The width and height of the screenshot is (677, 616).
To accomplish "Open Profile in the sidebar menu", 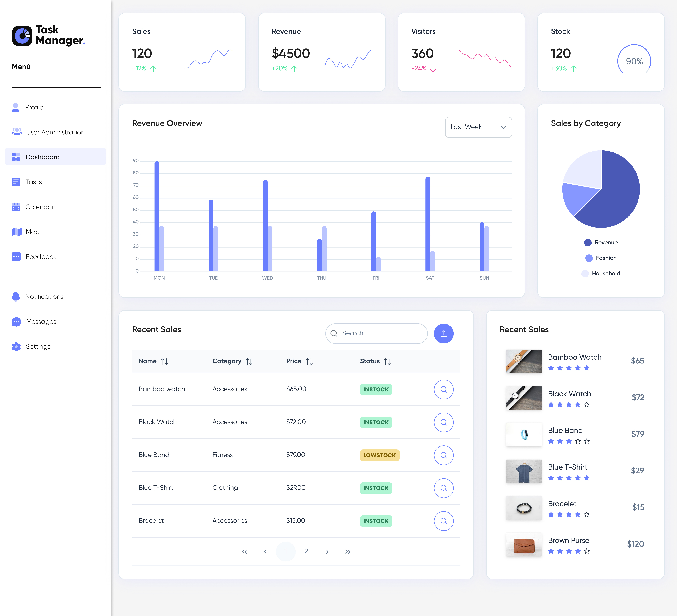I will (x=55, y=107).
